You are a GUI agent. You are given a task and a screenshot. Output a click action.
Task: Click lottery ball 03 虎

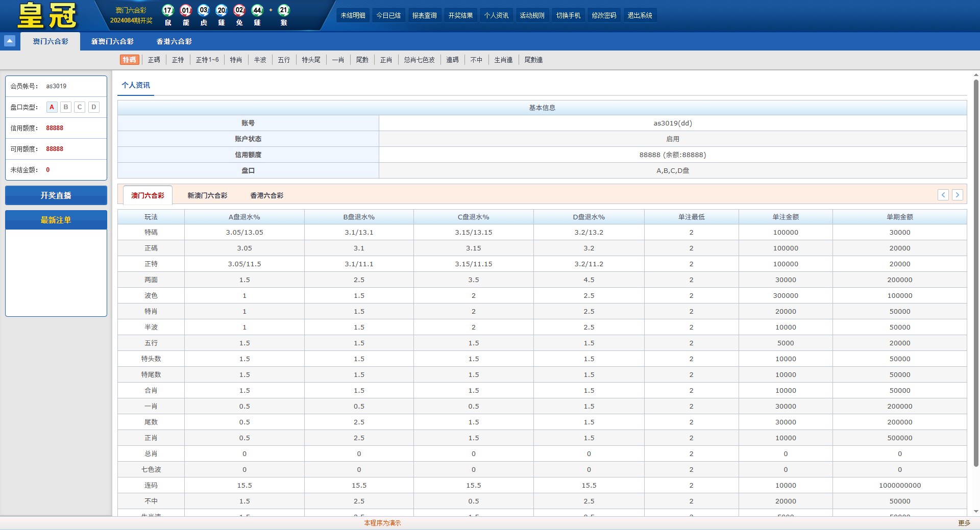[203, 10]
